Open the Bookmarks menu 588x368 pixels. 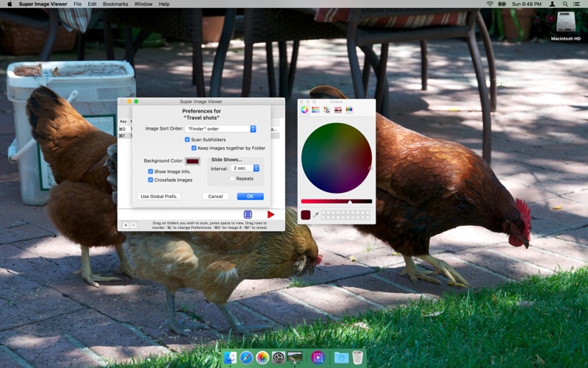115,4
